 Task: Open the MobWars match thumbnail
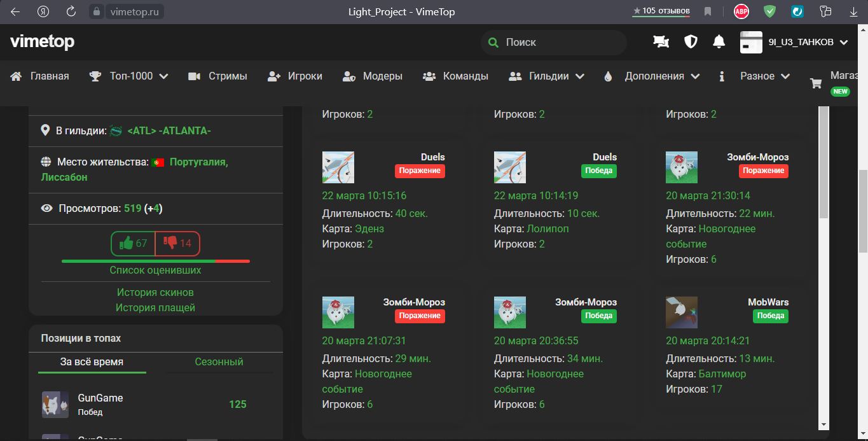tap(682, 312)
